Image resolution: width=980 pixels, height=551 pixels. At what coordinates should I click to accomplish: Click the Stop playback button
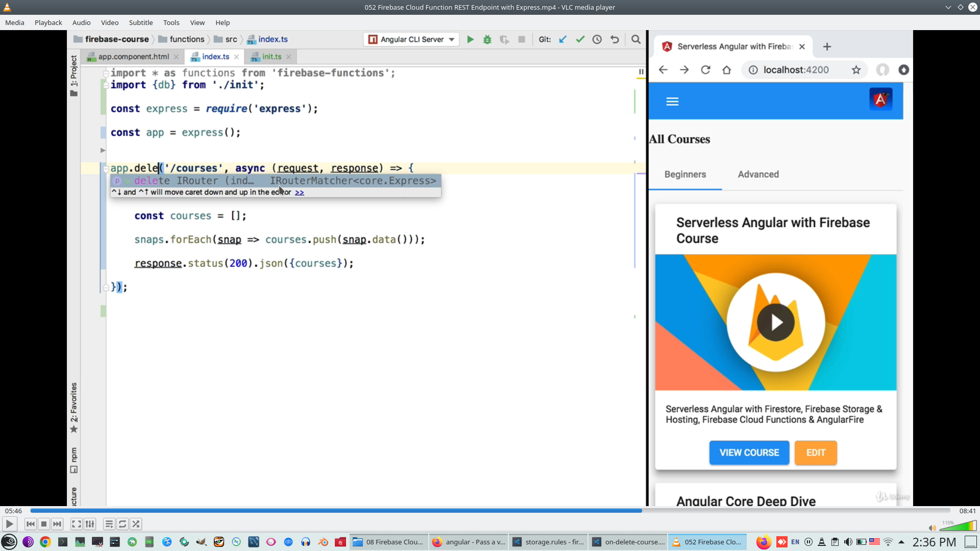44,524
